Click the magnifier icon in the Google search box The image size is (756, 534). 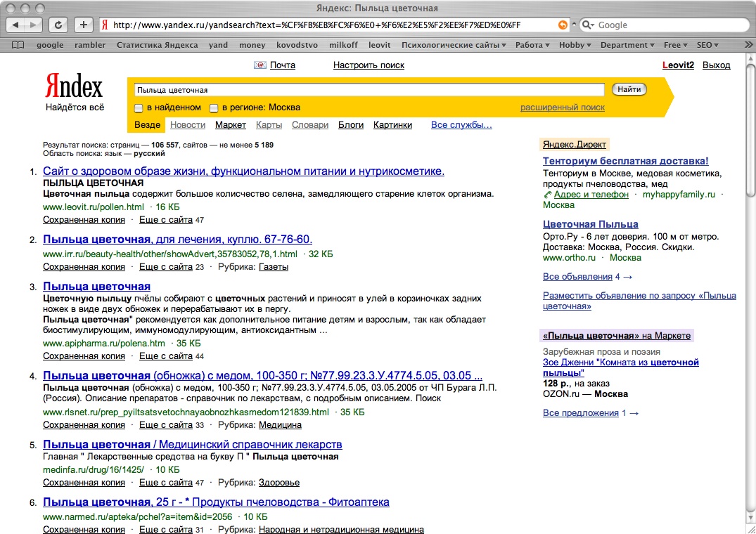[x=588, y=25]
